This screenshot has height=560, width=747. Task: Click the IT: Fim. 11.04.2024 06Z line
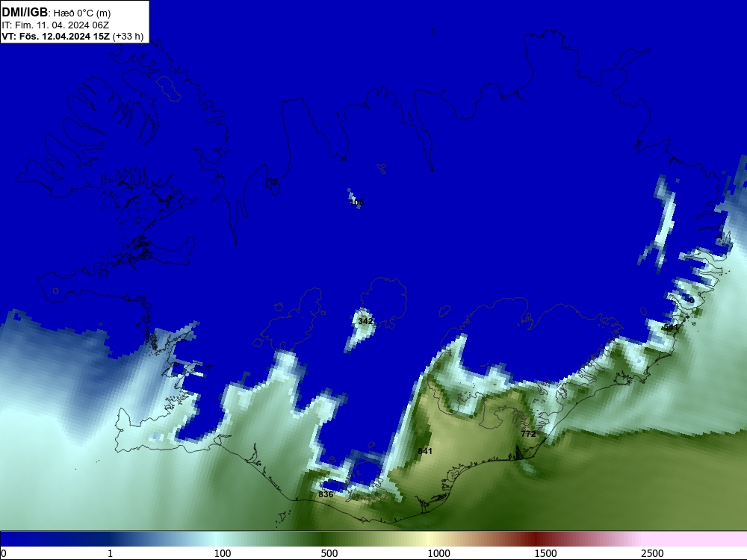pos(55,25)
